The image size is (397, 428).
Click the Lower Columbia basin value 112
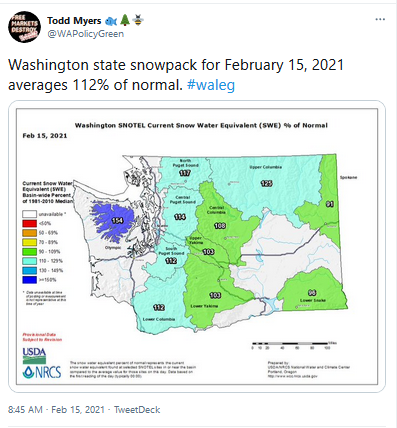click(x=159, y=307)
